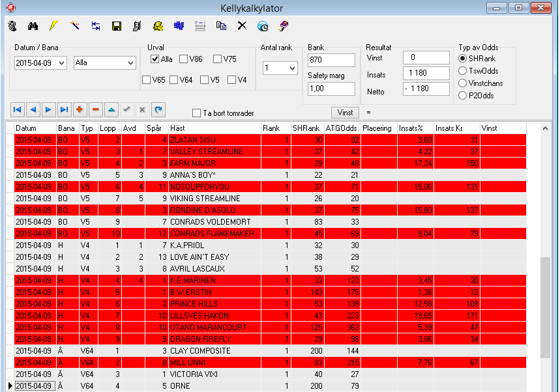
Task: Click the teal up triangle edit button
Action: point(111,110)
